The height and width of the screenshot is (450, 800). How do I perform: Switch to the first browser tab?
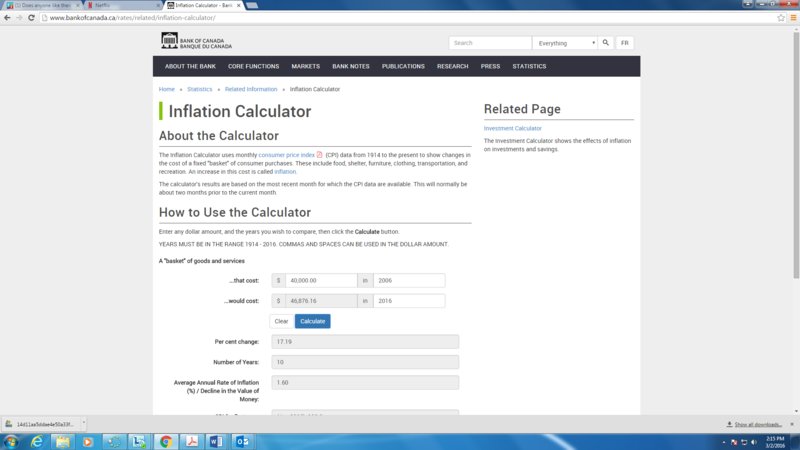point(41,5)
